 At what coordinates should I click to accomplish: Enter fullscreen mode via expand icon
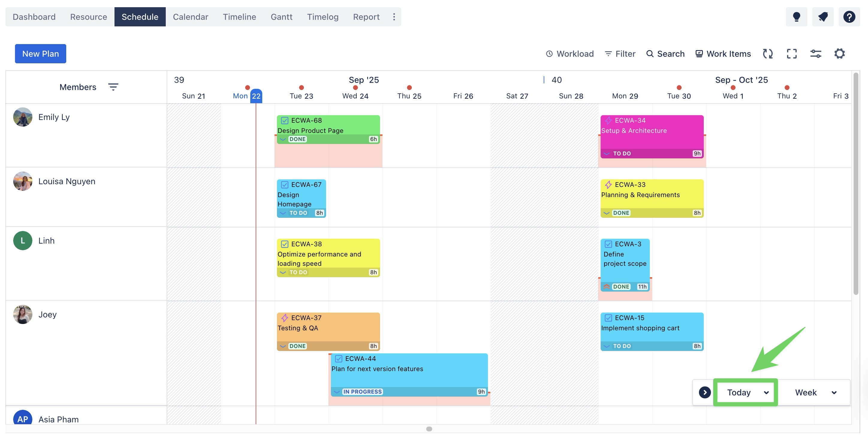tap(792, 54)
